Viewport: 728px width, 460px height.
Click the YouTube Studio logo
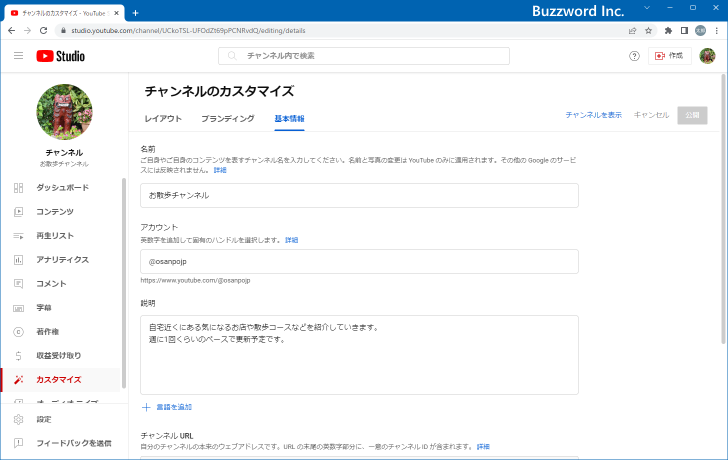61,56
